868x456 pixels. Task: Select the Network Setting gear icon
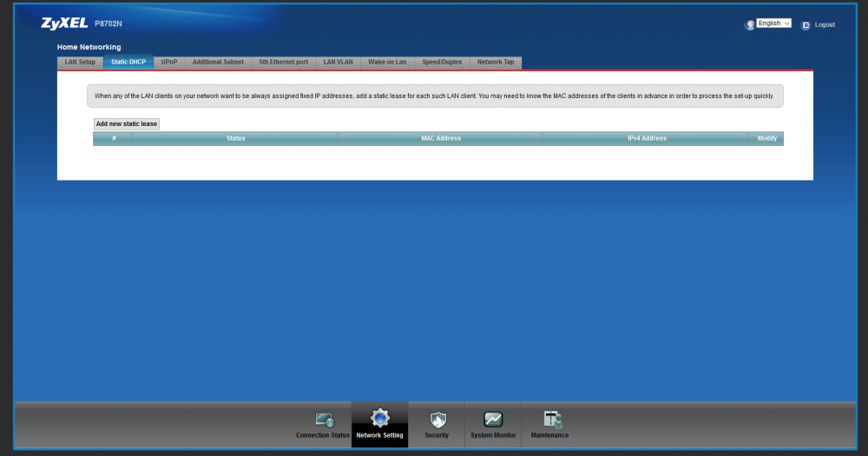380,418
